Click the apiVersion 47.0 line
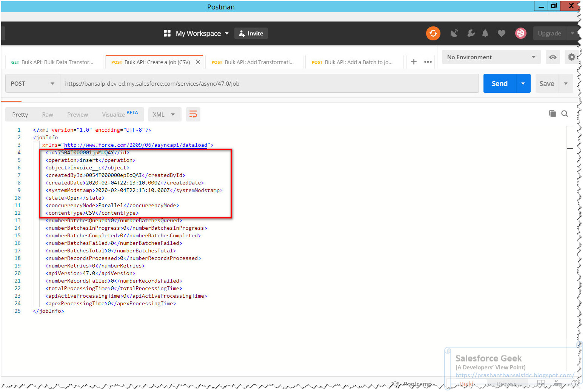 pyautogui.click(x=91, y=273)
